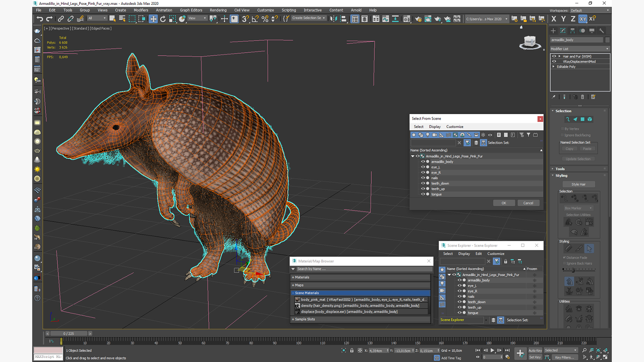Open the Key mode Selected dropdown

tap(561, 350)
